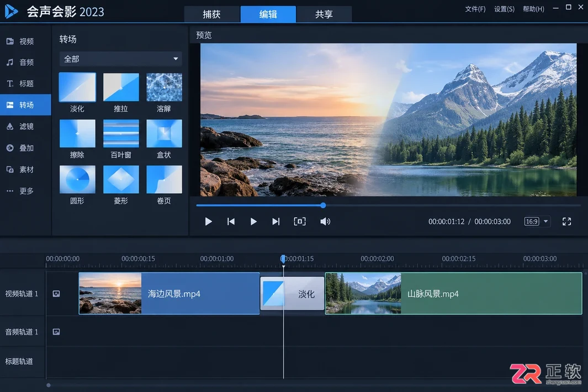Open the 音频 audio category
Screen dimensions: 588x392
[25, 62]
